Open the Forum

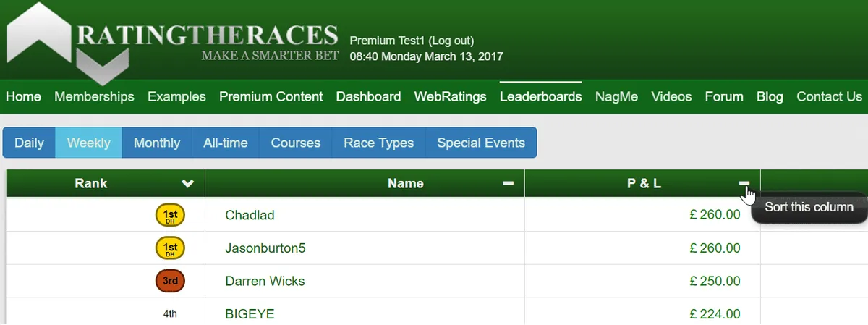click(x=724, y=96)
